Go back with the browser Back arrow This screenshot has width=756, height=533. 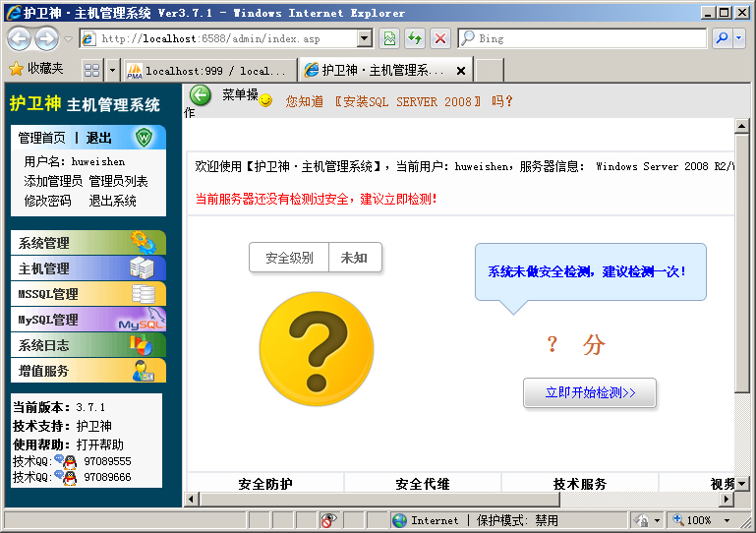tap(20, 38)
